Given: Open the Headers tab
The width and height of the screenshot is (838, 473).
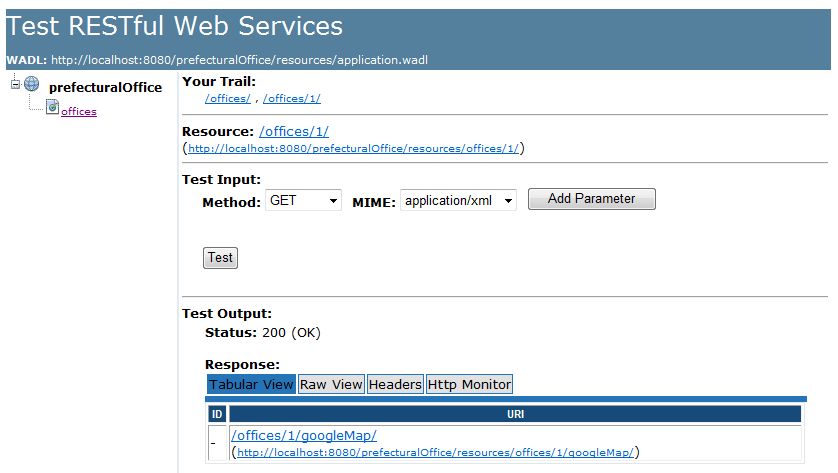Looking at the screenshot, I should click(x=395, y=384).
